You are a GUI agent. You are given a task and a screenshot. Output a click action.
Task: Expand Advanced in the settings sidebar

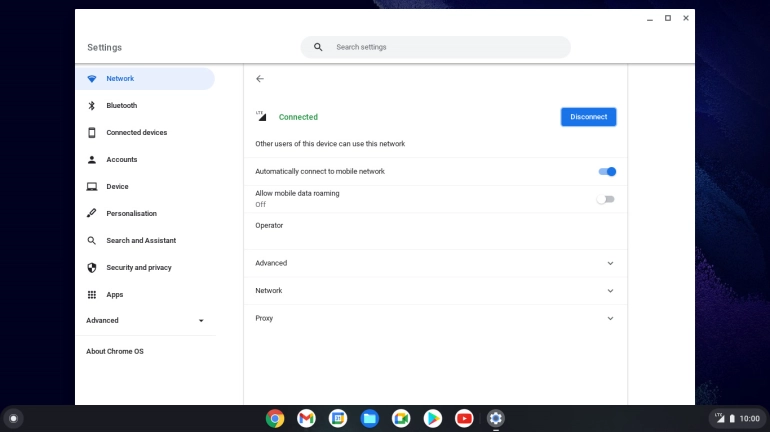(x=145, y=321)
